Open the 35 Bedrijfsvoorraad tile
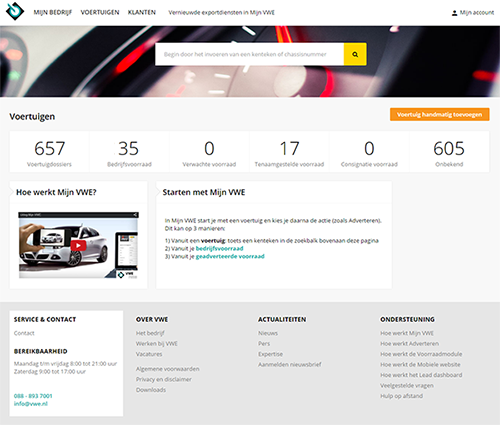 (x=129, y=152)
